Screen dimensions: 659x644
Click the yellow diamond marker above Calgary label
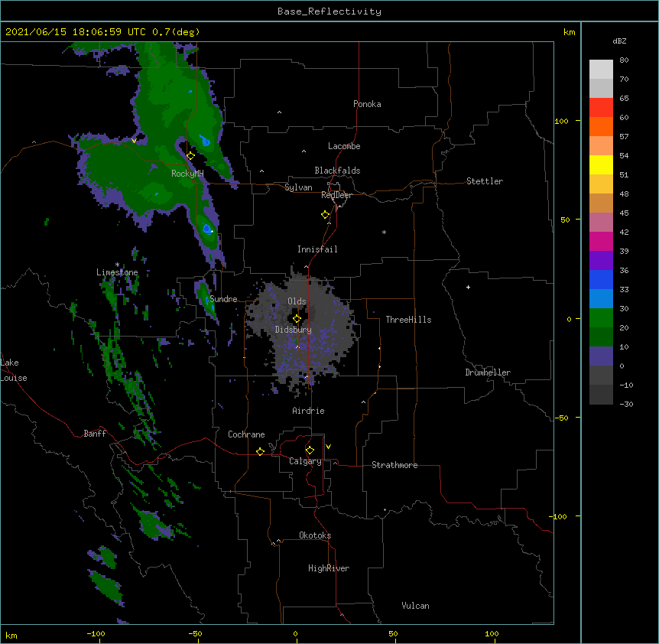coord(310,450)
